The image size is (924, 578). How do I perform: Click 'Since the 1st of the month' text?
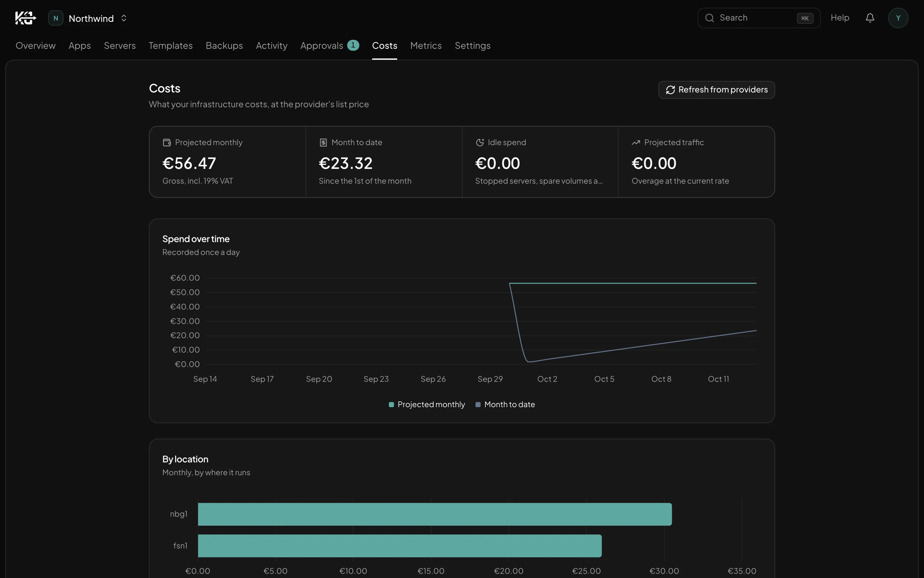tap(365, 181)
